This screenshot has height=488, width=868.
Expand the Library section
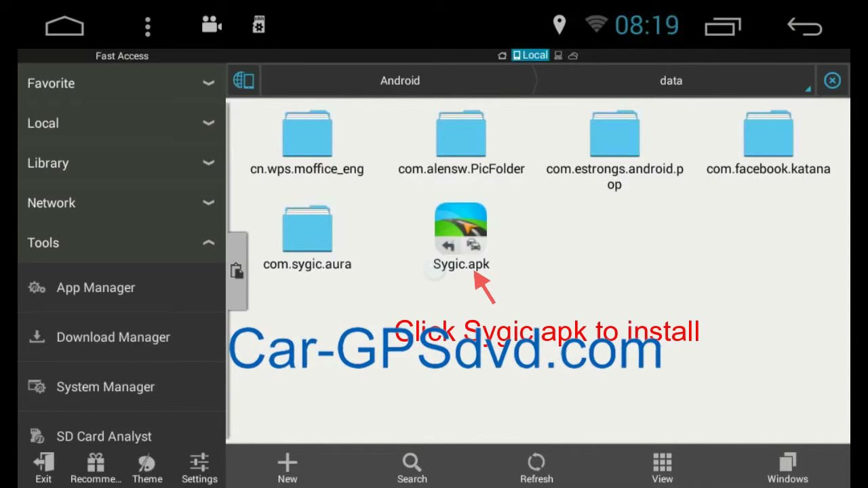tap(121, 163)
